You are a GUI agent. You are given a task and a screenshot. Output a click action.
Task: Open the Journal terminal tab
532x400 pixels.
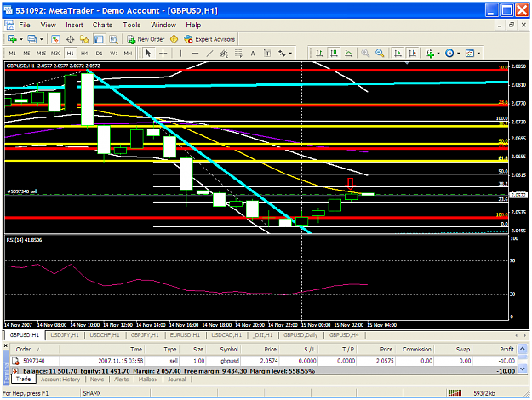click(x=177, y=380)
